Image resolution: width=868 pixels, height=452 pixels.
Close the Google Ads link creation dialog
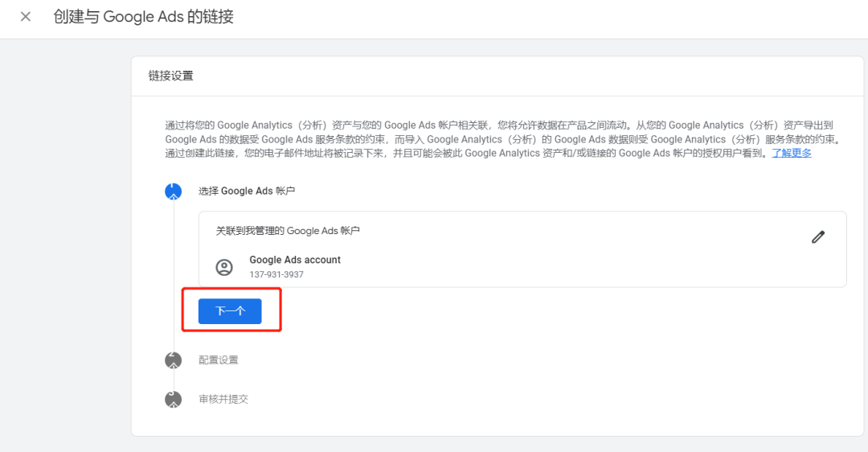tap(26, 17)
